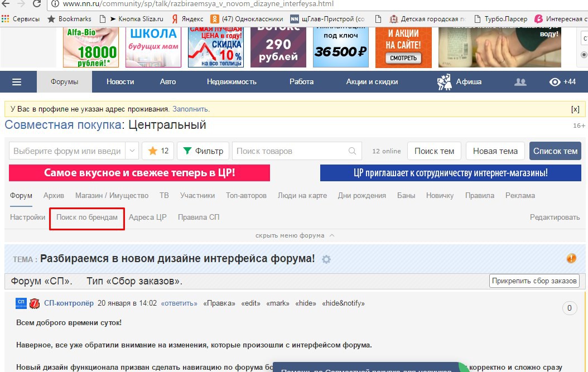The image size is (588, 372).
Task: Reload the page with the browser refresh icon
Action: pos(37,4)
